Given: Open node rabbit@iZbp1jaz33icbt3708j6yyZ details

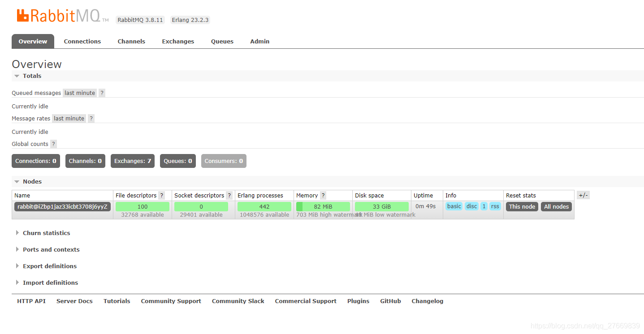Looking at the screenshot, I should (62, 207).
